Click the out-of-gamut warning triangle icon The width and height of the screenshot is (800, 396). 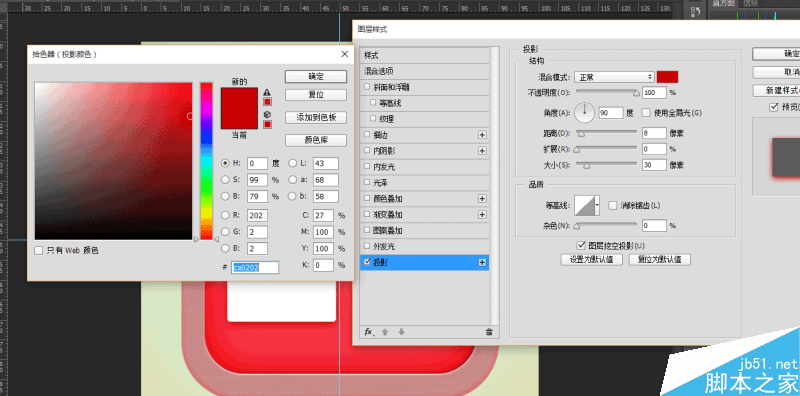(267, 92)
